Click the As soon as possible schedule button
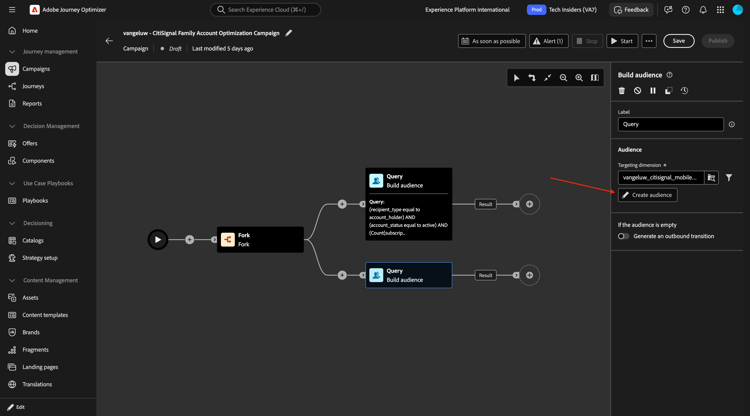Image resolution: width=750 pixels, height=416 pixels. tap(491, 41)
